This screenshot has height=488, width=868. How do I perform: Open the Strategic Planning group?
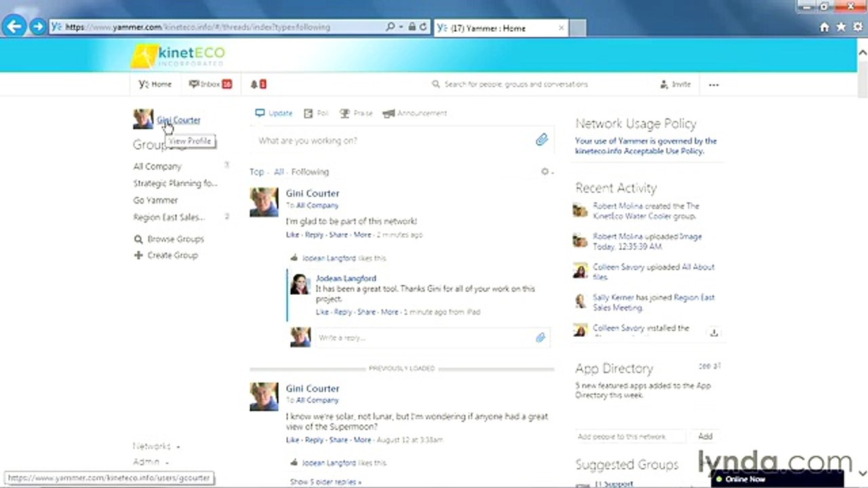[x=175, y=183]
